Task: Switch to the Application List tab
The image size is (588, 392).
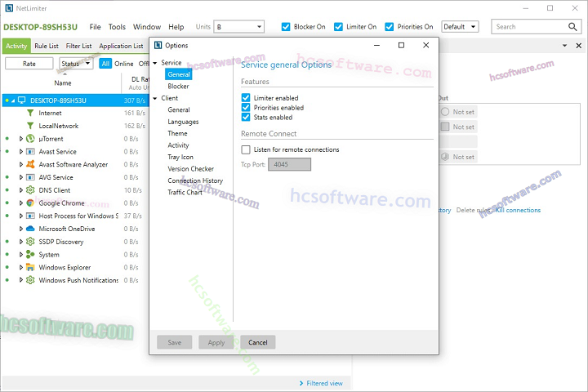Action: point(121,46)
